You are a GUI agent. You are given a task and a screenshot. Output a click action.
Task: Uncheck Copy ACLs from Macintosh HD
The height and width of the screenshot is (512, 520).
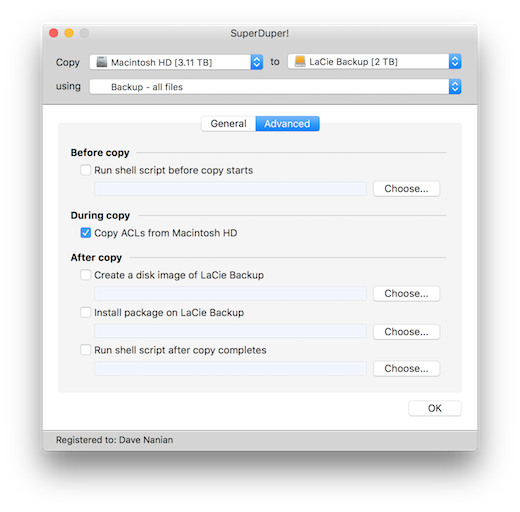(86, 233)
